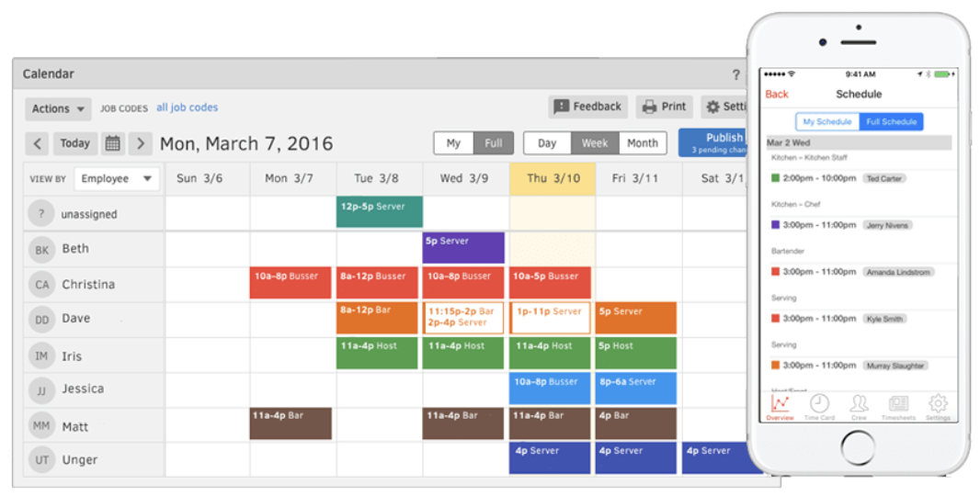Viewport: 980px width, 496px height.
Task: Open Overview tab on phone
Action: pos(780,407)
